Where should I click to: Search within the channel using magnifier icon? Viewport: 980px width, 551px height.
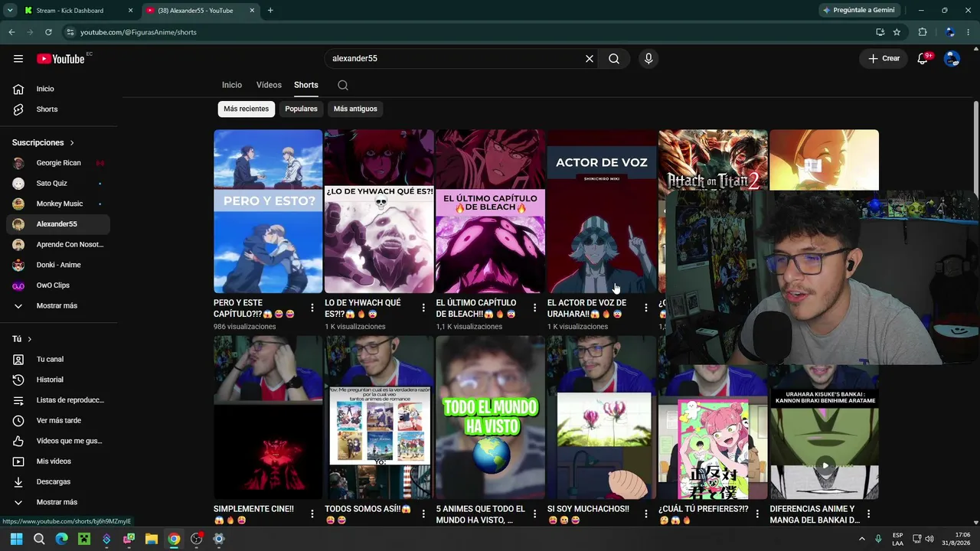[x=343, y=85]
